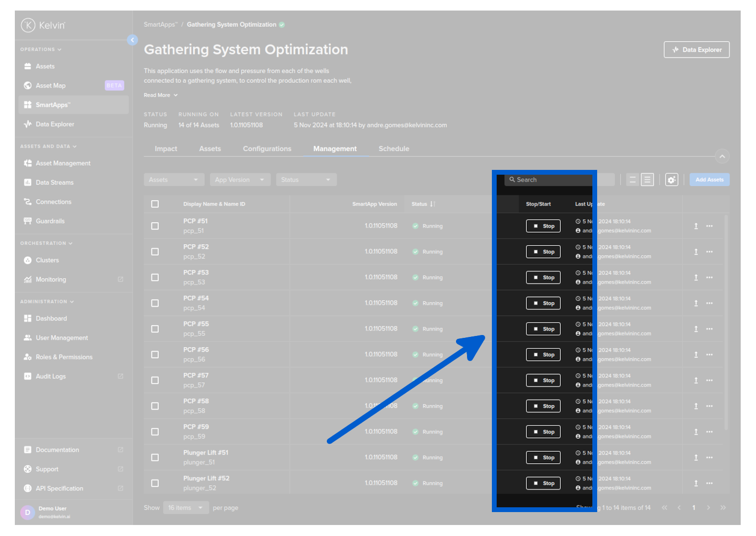This screenshot has width=756, height=536.
Task: Click the upgrade arrow icon for PCP #53
Action: (x=696, y=278)
